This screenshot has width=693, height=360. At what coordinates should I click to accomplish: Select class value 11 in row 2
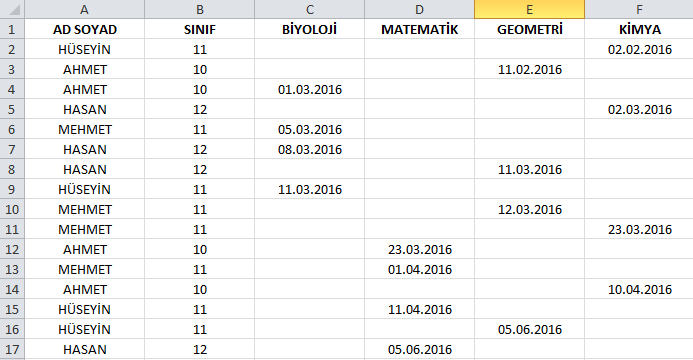(199, 49)
